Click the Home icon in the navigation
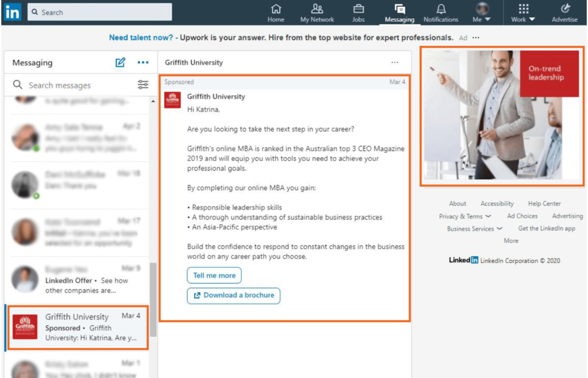This screenshot has height=378, width=588. [x=276, y=13]
